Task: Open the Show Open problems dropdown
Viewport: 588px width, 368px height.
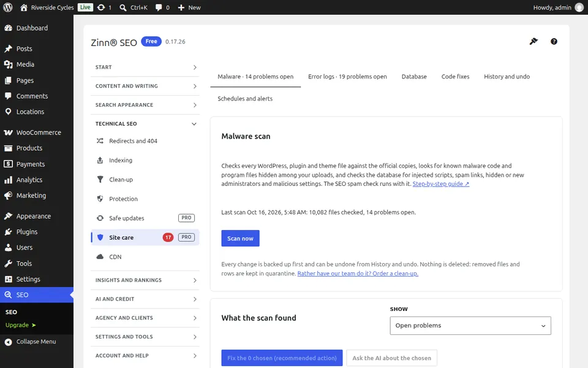Action: point(470,326)
